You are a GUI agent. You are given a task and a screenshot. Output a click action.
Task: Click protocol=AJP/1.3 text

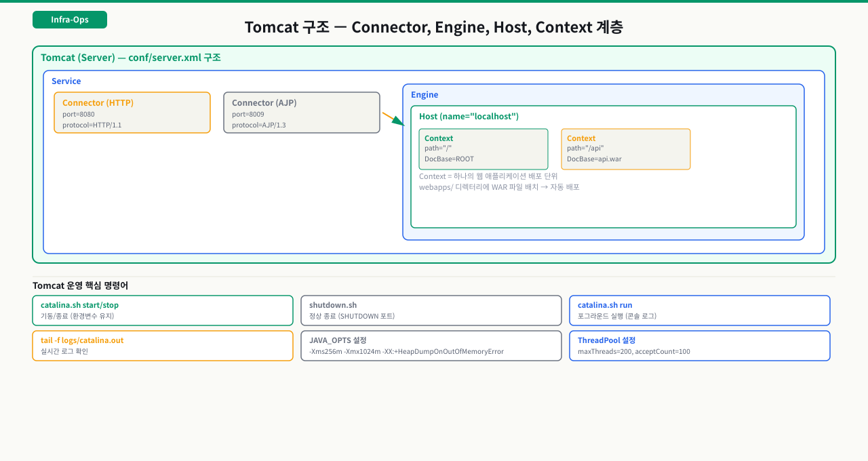click(x=259, y=125)
